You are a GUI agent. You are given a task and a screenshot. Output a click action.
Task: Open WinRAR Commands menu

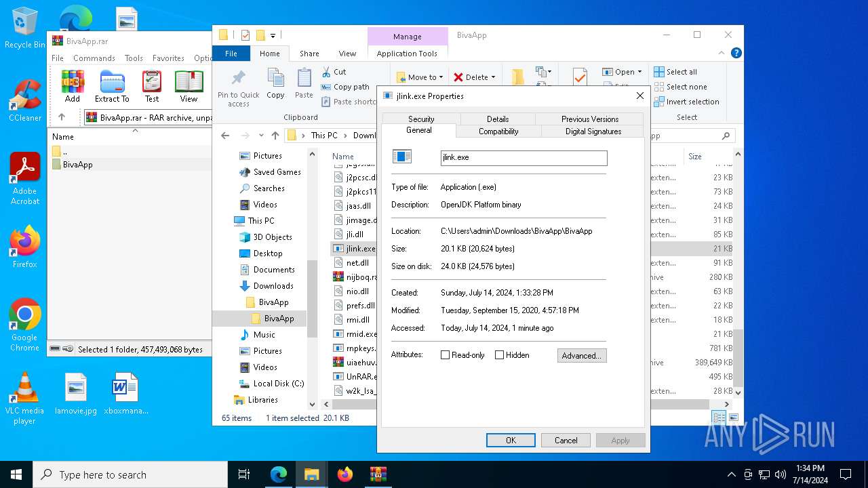click(x=94, y=58)
